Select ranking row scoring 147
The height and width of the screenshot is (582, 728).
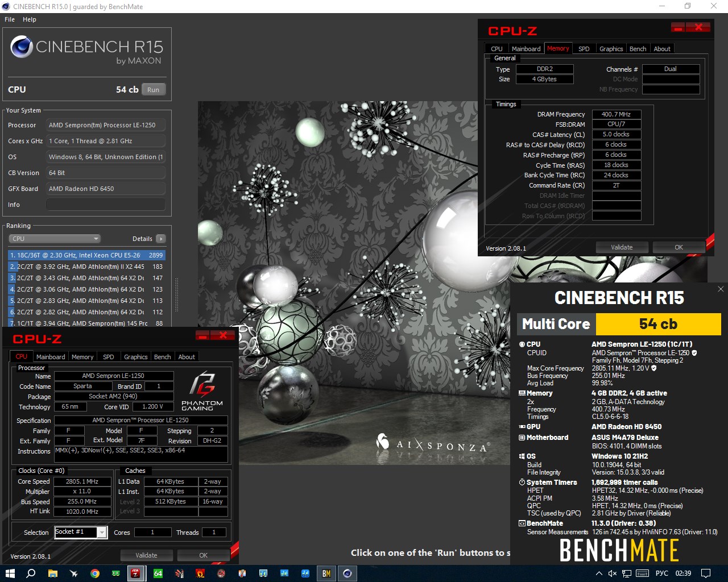tap(87, 278)
